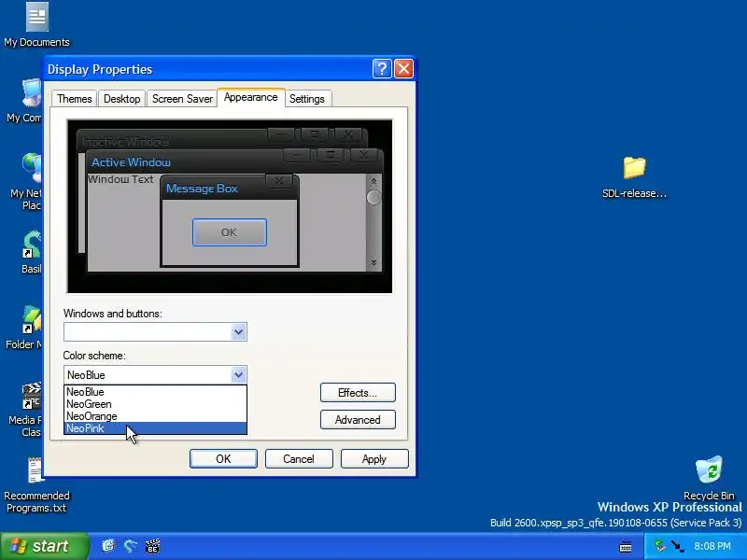Viewport: 747px width, 560px height.
Task: Click the preview Inactive Window title
Action: [125, 142]
